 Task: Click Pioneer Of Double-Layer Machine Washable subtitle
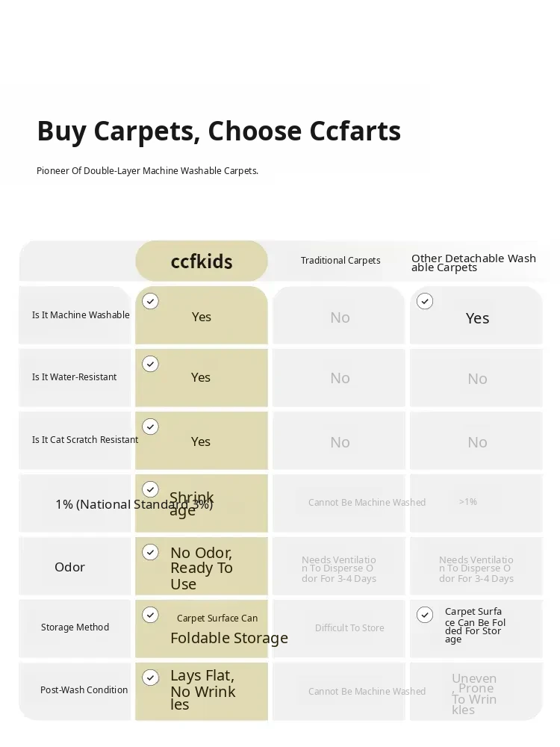coord(148,171)
